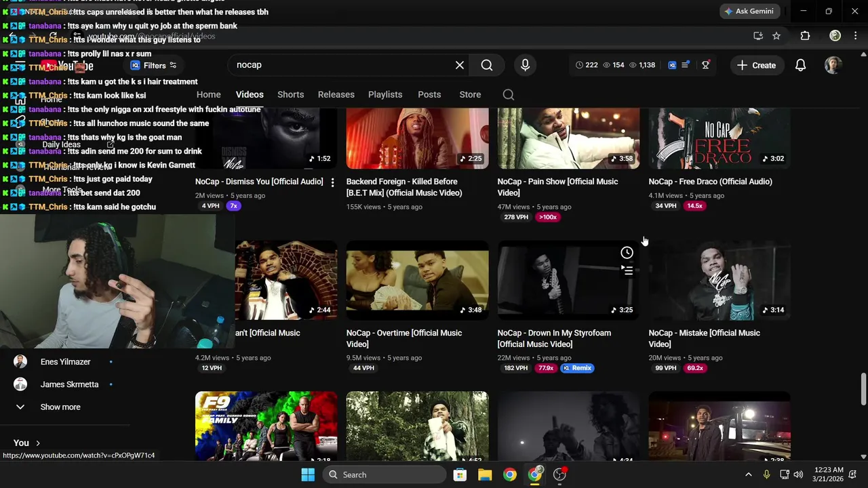
Task: Add Drown In My Styrofoam to Watch later
Action: point(627,253)
